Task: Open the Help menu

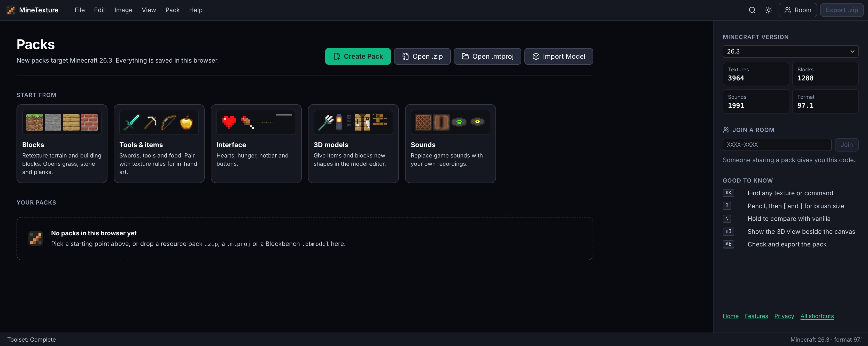Action: [196, 10]
